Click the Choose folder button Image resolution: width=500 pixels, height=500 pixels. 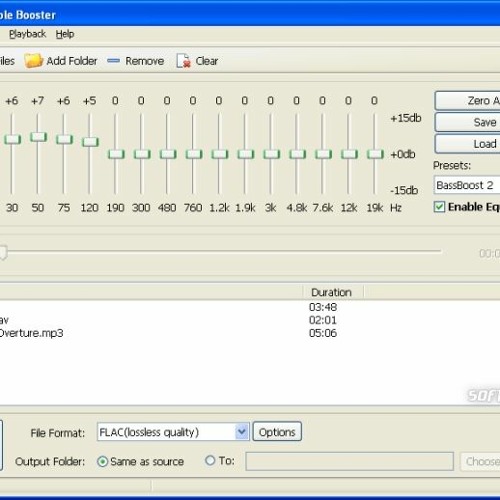pos(480,461)
